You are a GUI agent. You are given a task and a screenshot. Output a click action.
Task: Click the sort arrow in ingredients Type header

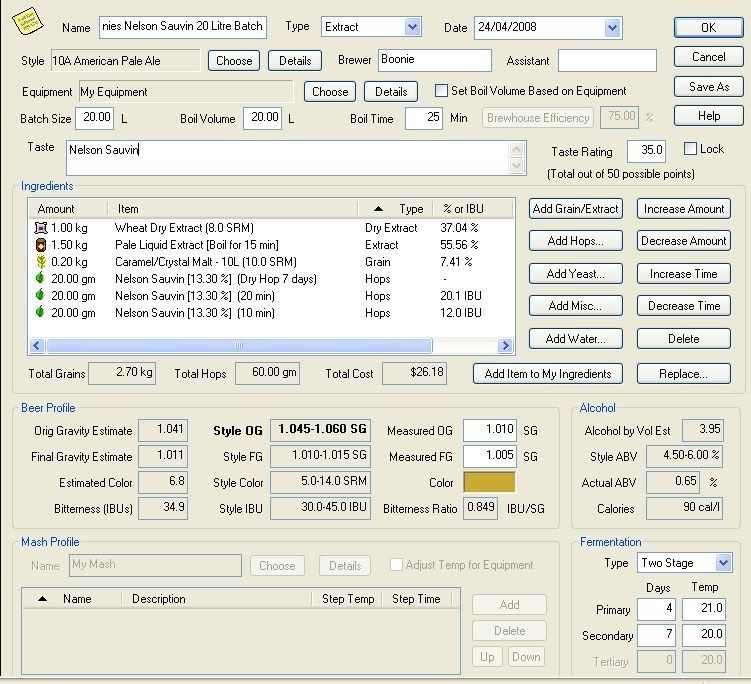click(378, 209)
